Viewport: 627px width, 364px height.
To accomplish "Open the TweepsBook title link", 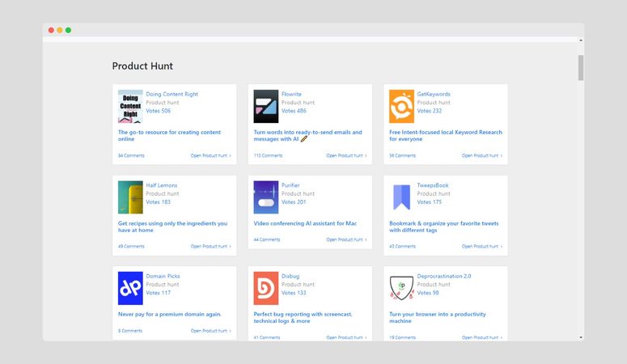I will pos(433,185).
